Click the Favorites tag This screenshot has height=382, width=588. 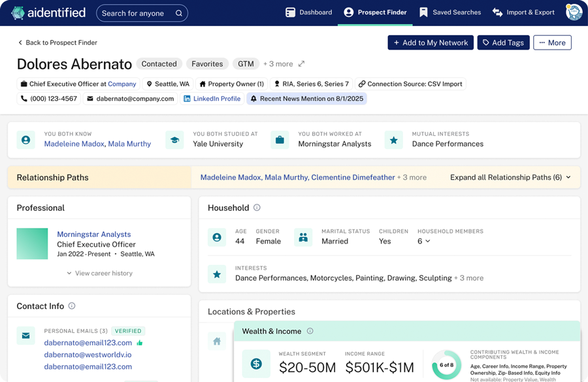point(207,64)
